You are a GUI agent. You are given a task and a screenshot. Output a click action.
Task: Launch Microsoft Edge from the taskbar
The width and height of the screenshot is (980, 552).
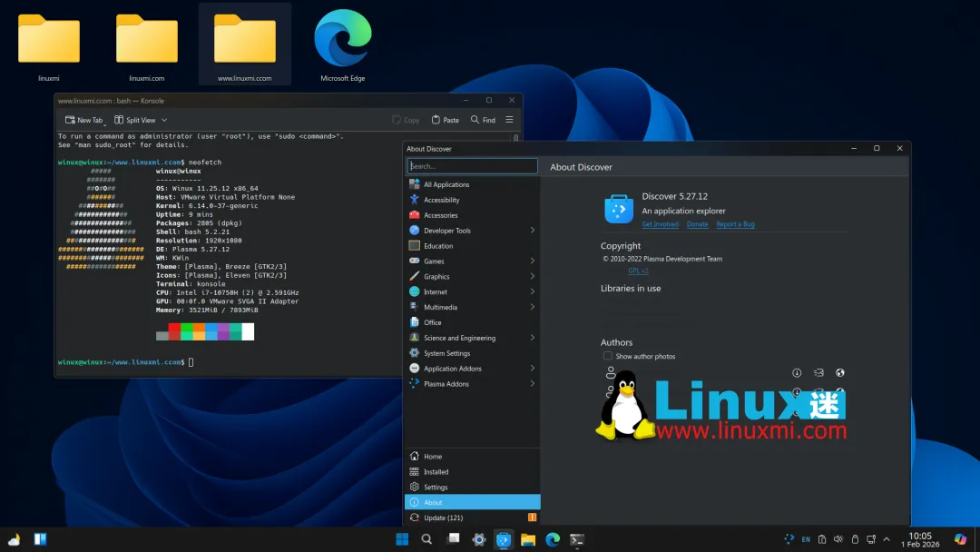tap(553, 539)
